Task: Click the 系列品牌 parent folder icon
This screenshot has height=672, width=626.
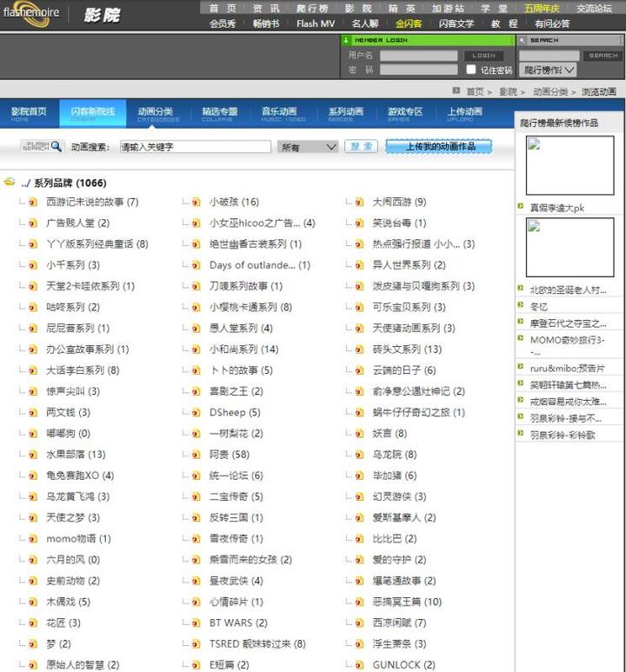Action: pos(10,183)
